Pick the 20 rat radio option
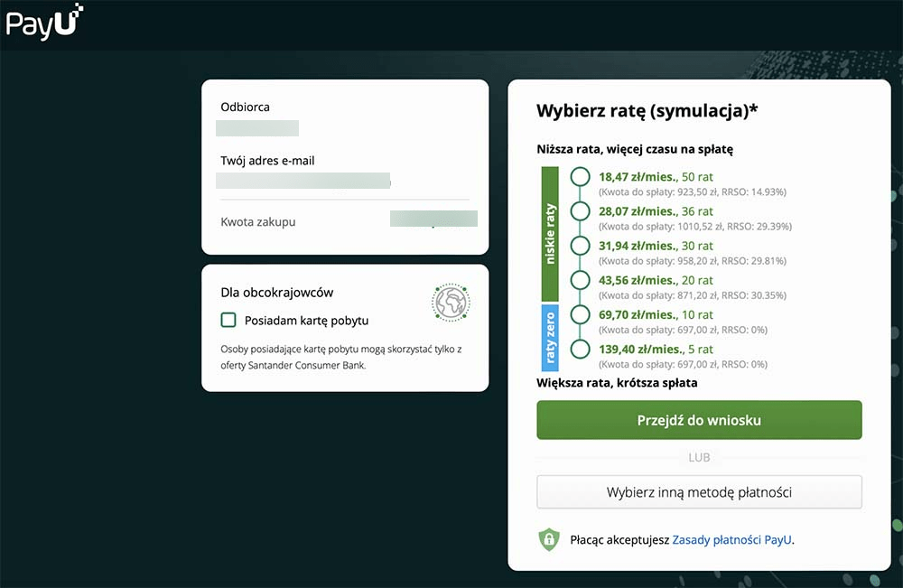 click(x=581, y=280)
